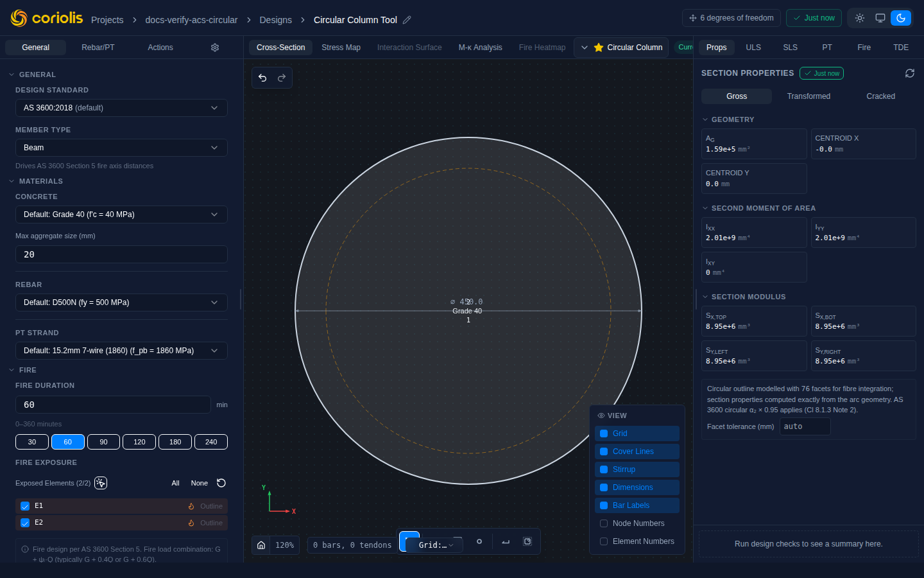The height and width of the screenshot is (578, 924).
Task: Toggle Dimensions visibility
Action: (637, 487)
